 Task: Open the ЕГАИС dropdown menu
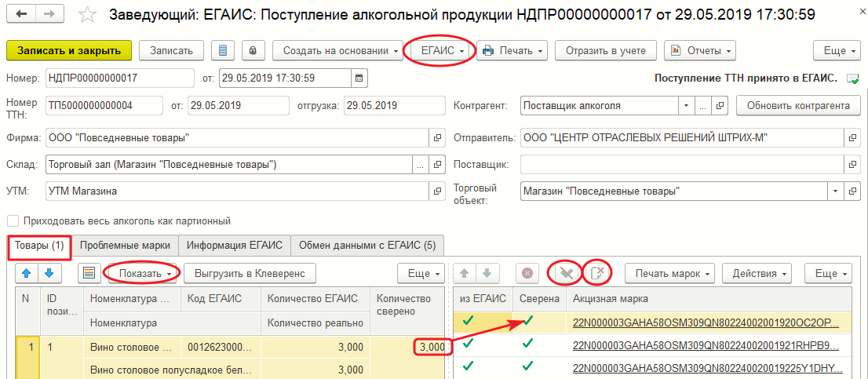coord(440,51)
